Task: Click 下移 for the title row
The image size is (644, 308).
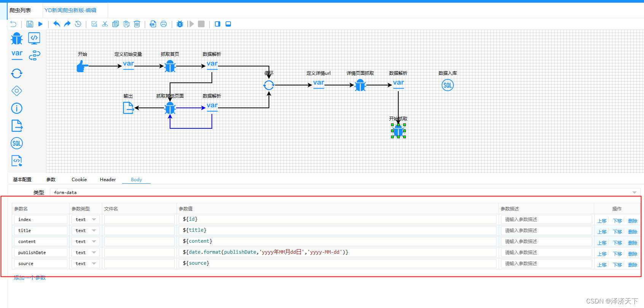Action: click(617, 232)
